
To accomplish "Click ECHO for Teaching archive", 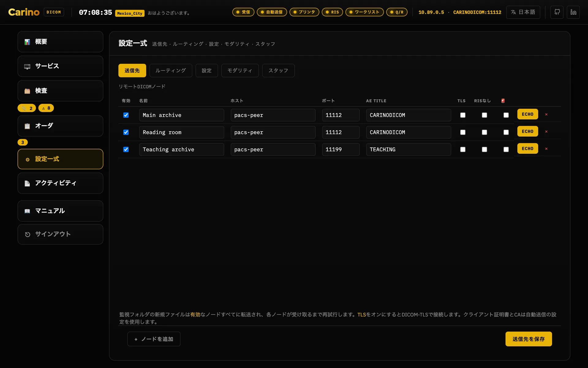I will pos(528,148).
